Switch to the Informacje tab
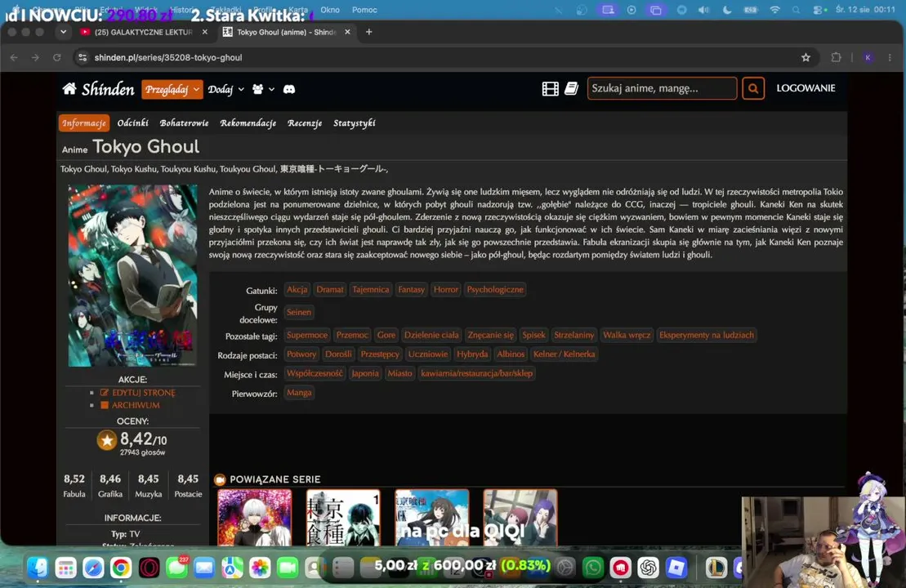Viewport: 906px width, 588px height. coord(84,122)
